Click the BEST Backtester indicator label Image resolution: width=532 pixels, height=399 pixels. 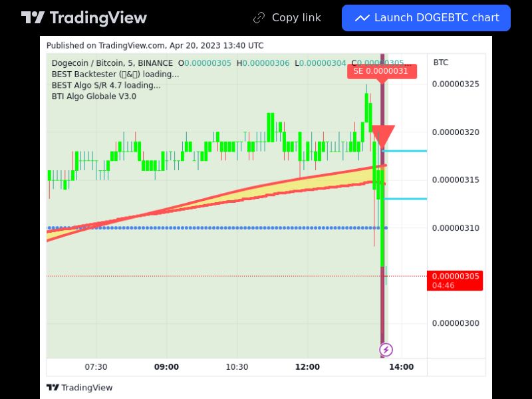point(115,74)
